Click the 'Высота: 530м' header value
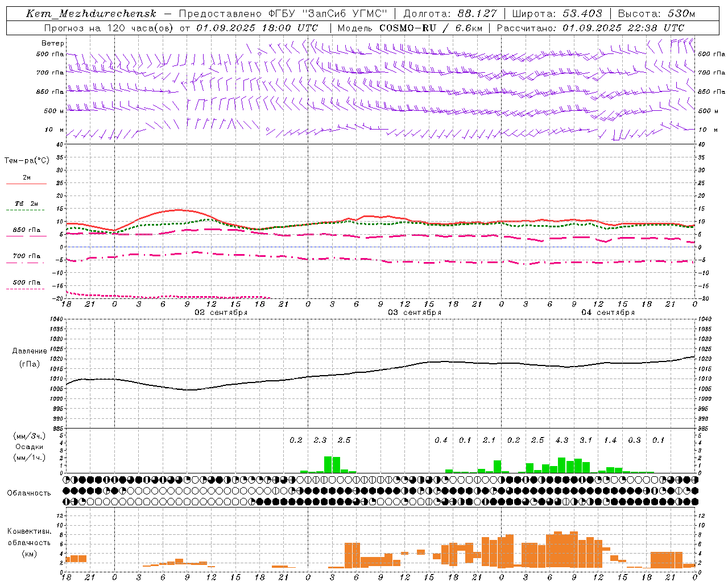728x582 pixels. click(x=656, y=14)
